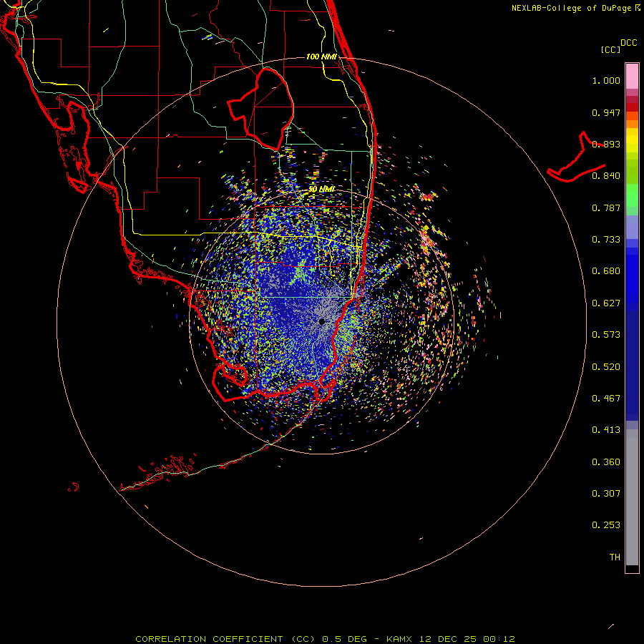Click the 0.307 color scale value

pos(606,494)
